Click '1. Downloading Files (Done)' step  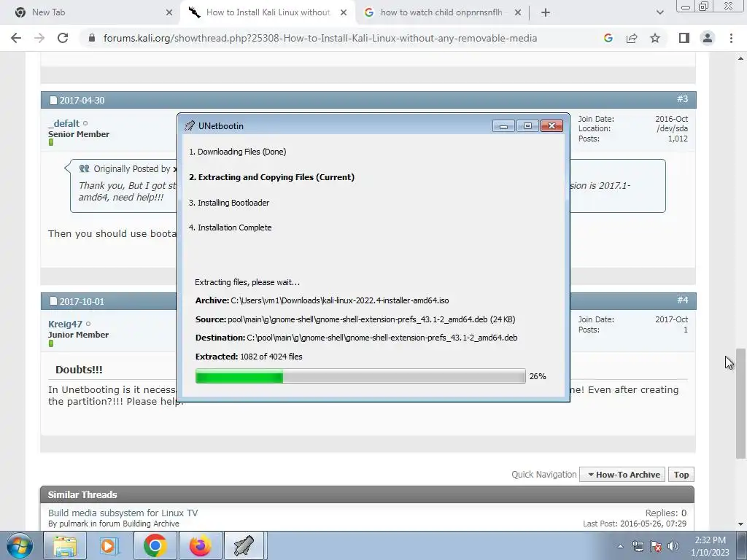[237, 152]
